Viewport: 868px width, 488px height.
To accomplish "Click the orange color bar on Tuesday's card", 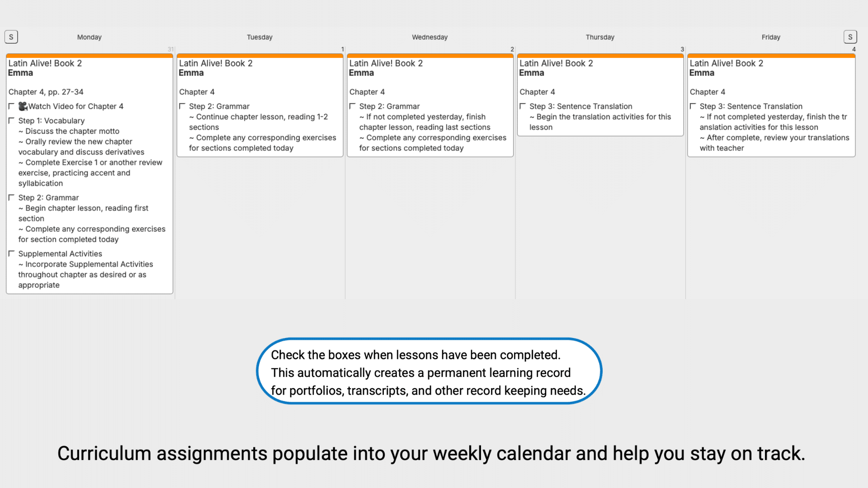I will [x=260, y=56].
